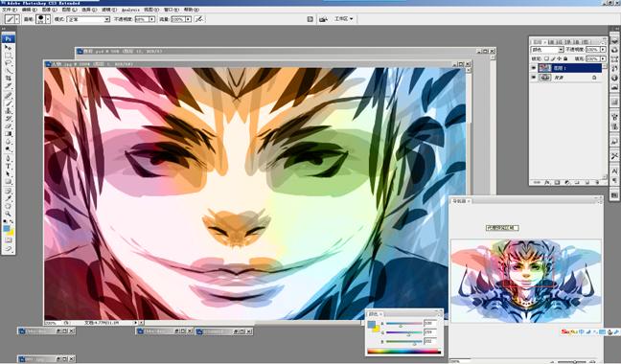Toggle lock transparent pixels checkbox
621x364 pixels.
547,58
